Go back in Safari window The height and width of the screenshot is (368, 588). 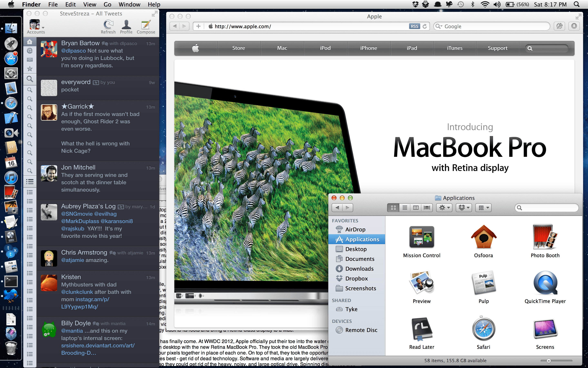click(174, 26)
